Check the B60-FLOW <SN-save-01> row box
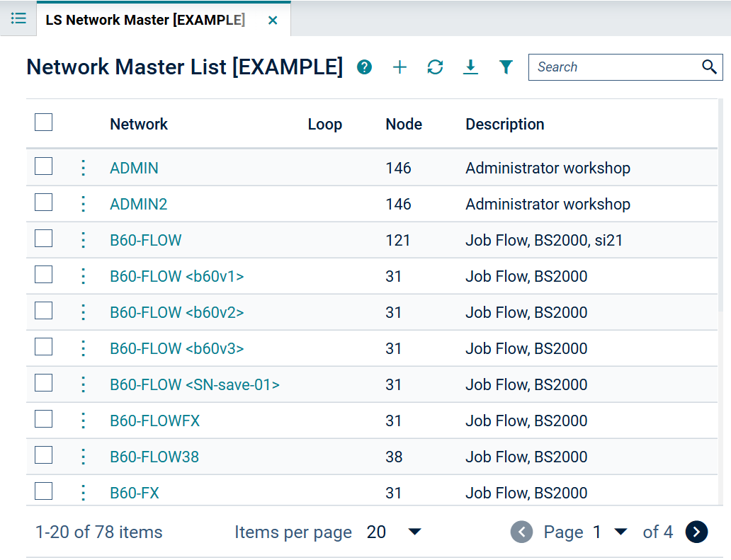 click(43, 383)
